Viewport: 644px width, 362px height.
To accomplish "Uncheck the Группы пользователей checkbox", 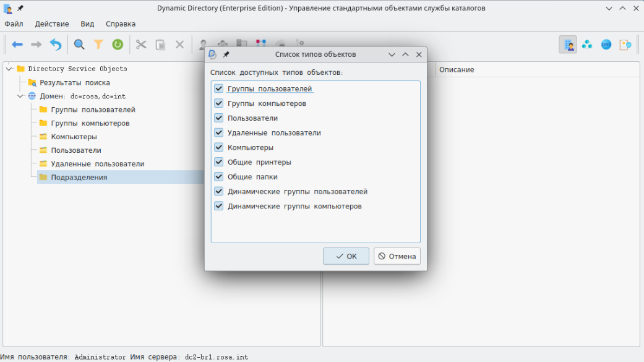I will pyautogui.click(x=218, y=88).
